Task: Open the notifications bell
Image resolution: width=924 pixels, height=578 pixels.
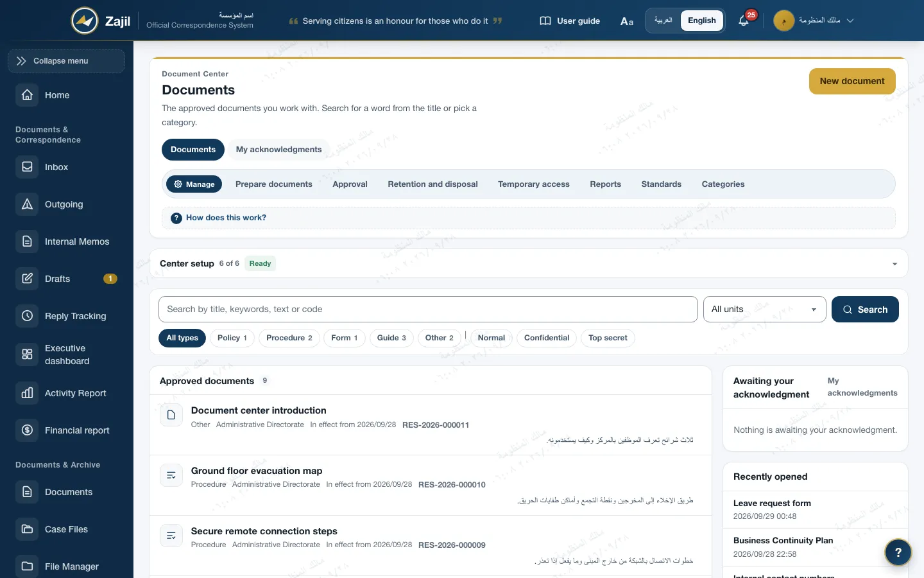Action: tap(744, 21)
